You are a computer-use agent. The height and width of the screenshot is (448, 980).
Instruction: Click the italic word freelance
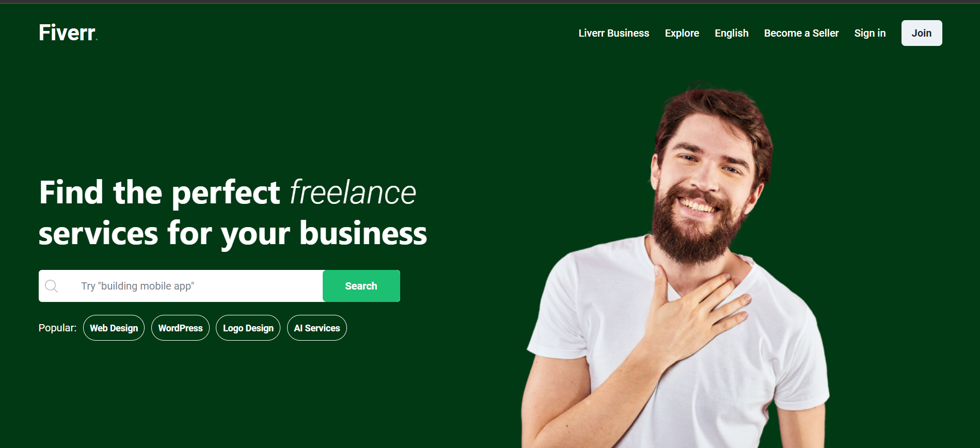click(x=353, y=193)
